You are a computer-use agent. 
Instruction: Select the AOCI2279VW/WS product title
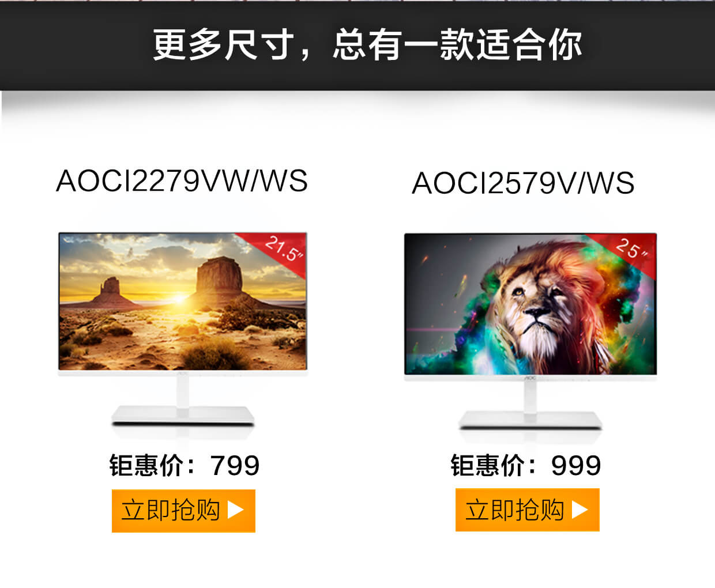(182, 181)
